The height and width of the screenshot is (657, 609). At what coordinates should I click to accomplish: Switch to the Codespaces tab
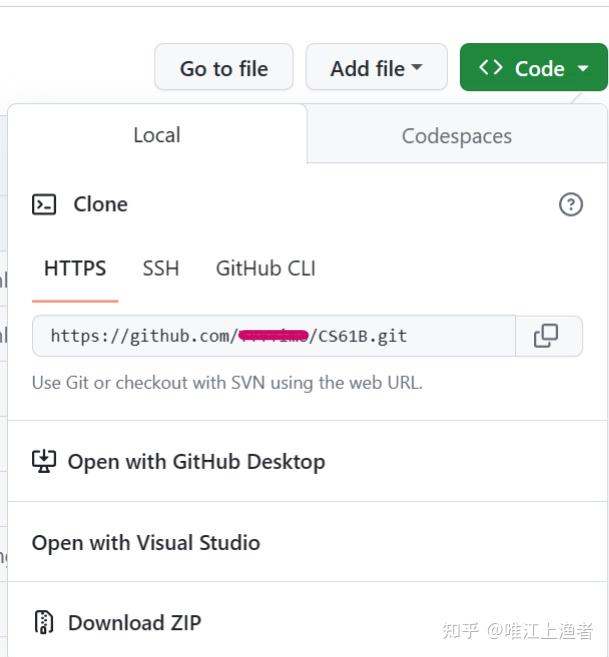click(456, 136)
